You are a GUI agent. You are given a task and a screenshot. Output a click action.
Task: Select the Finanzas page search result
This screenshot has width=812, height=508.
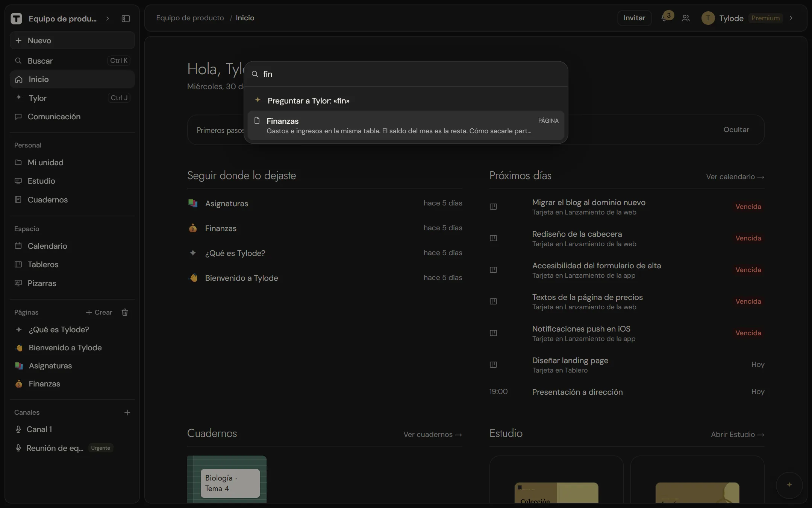(406, 126)
